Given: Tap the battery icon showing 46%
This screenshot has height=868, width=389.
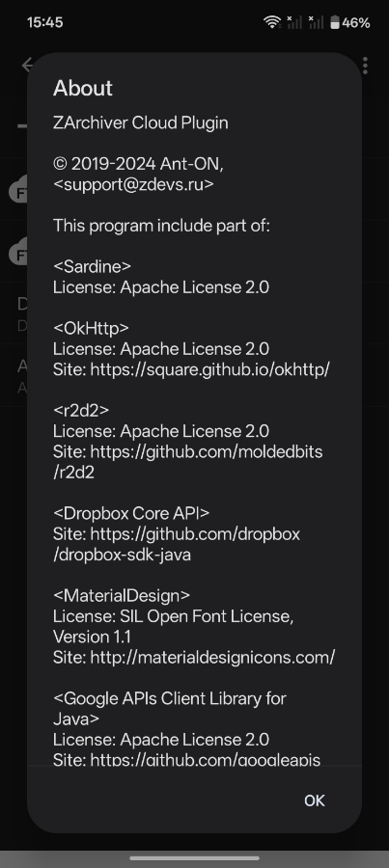Looking at the screenshot, I should click(335, 22).
